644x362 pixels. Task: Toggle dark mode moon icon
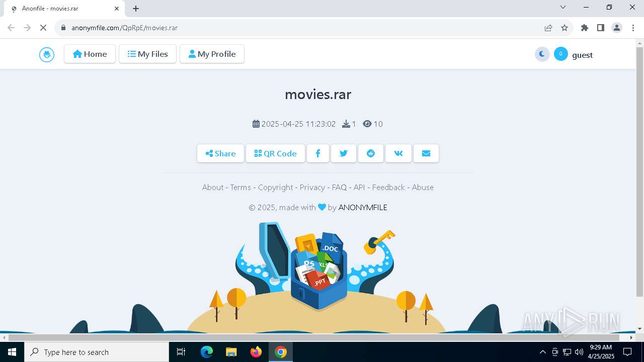tap(542, 54)
